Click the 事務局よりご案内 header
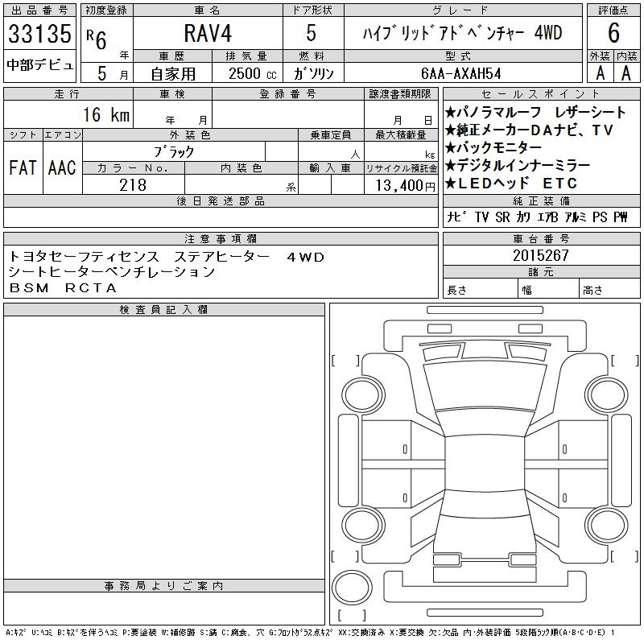The image size is (644, 644). pyautogui.click(x=164, y=586)
